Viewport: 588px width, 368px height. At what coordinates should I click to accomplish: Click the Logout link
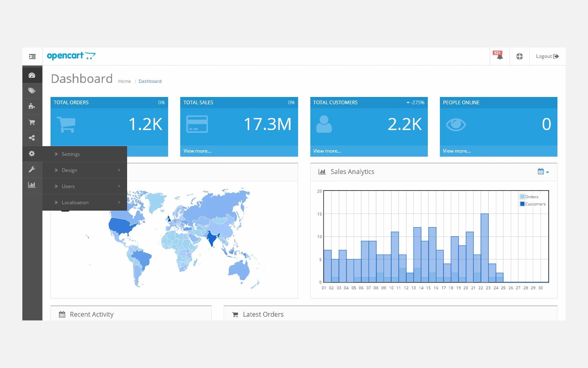[547, 56]
